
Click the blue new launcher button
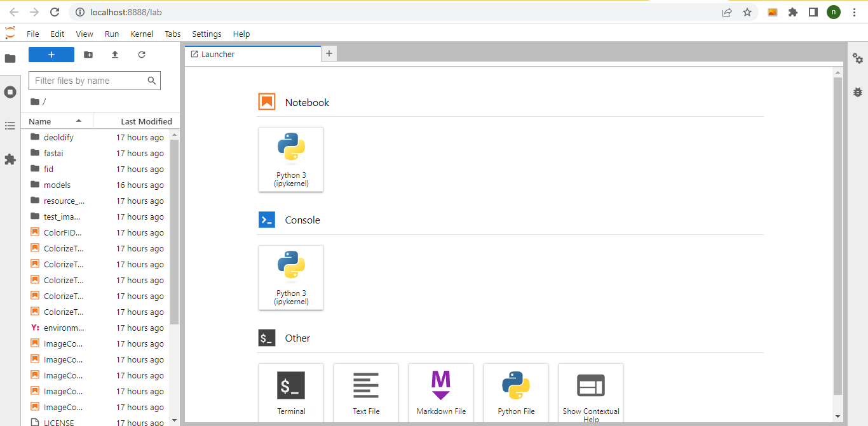pos(51,55)
